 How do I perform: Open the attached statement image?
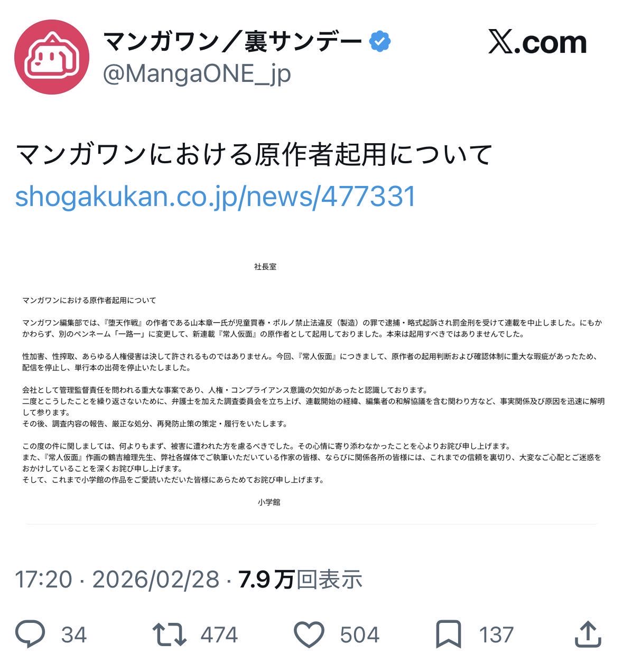[312, 384]
